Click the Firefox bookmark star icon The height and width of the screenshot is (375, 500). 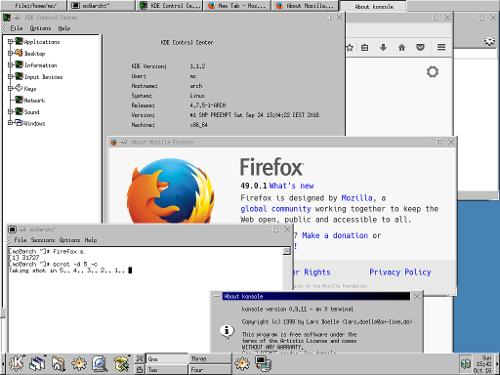tap(349, 48)
